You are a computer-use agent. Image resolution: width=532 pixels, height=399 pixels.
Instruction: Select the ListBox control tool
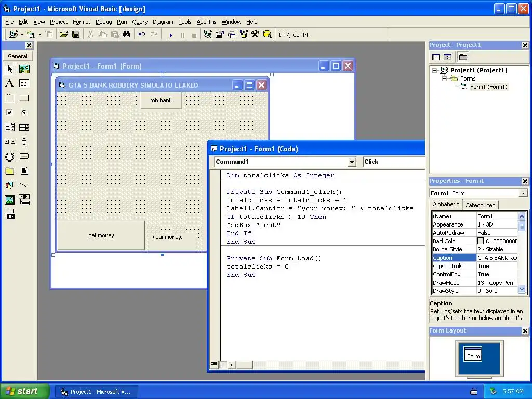click(x=24, y=127)
